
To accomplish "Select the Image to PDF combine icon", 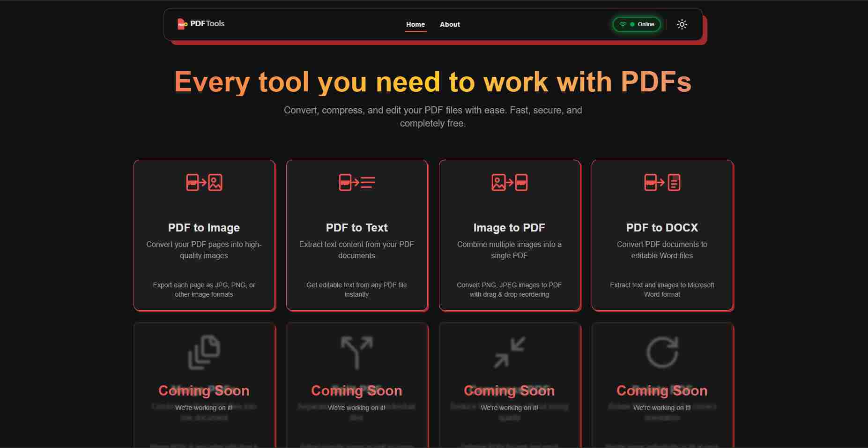I will 509,183.
